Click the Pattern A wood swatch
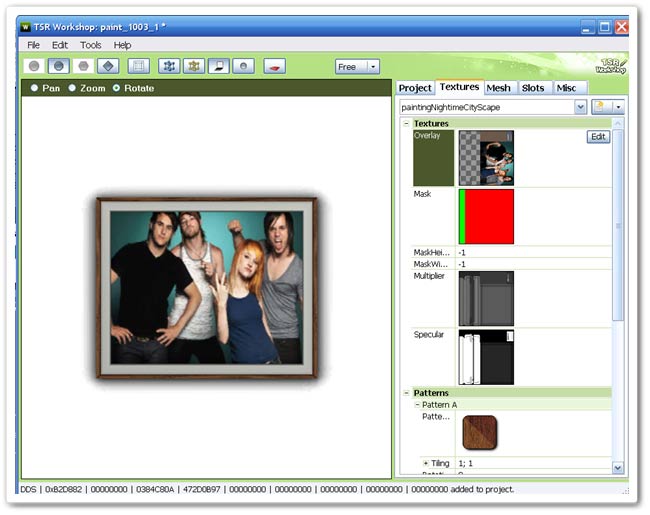The image size is (650, 515). [479, 431]
